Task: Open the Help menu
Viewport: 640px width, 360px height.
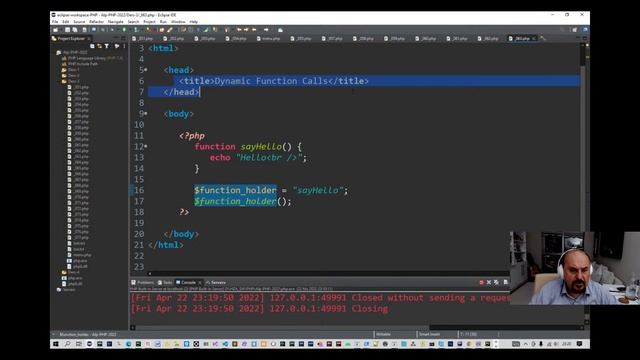Action: [x=194, y=22]
